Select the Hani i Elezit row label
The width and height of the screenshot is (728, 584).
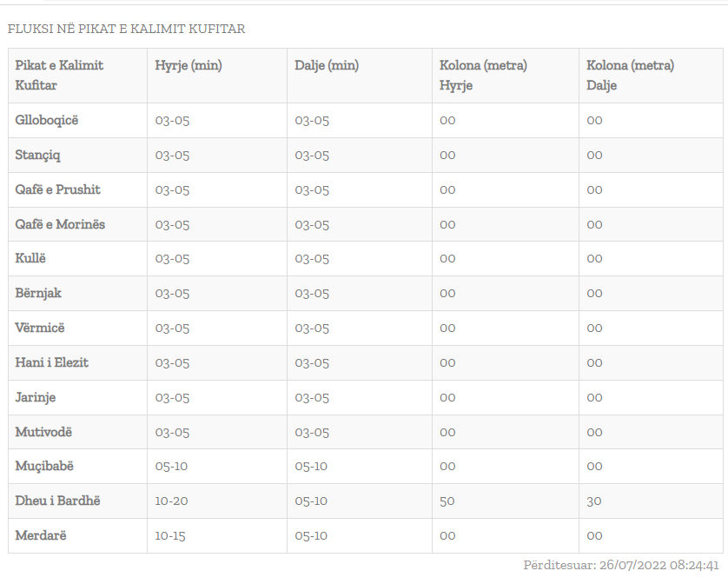(x=52, y=362)
